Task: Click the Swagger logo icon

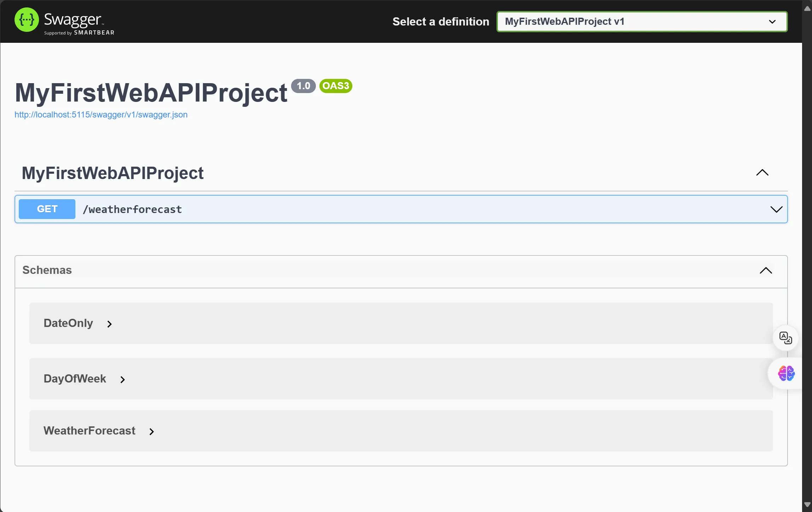Action: tap(27, 20)
